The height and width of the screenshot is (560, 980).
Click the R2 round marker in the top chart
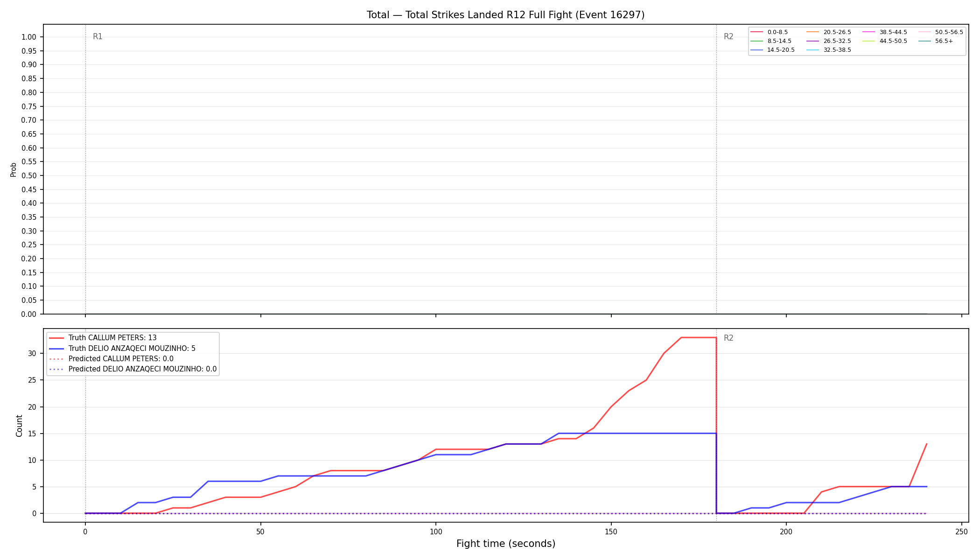pyautogui.click(x=728, y=36)
